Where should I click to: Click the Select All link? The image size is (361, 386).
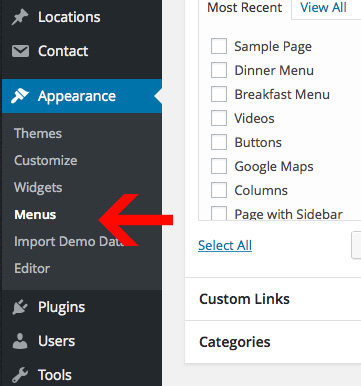click(225, 246)
